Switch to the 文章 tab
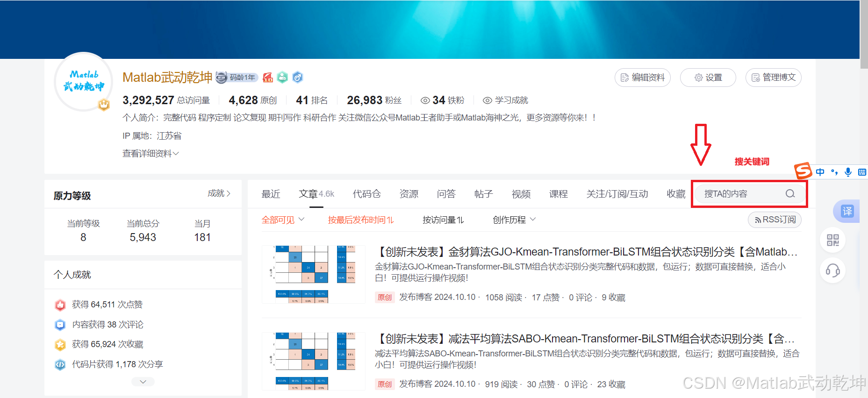The width and height of the screenshot is (868, 398). click(316, 194)
